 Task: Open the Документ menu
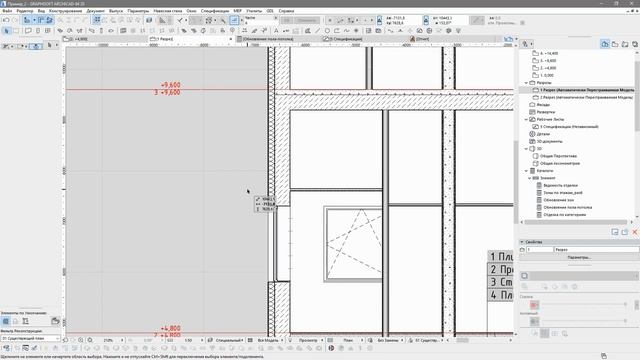pyautogui.click(x=96, y=11)
